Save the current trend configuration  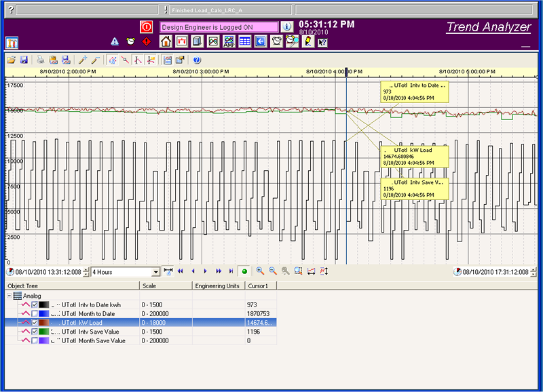(24, 60)
